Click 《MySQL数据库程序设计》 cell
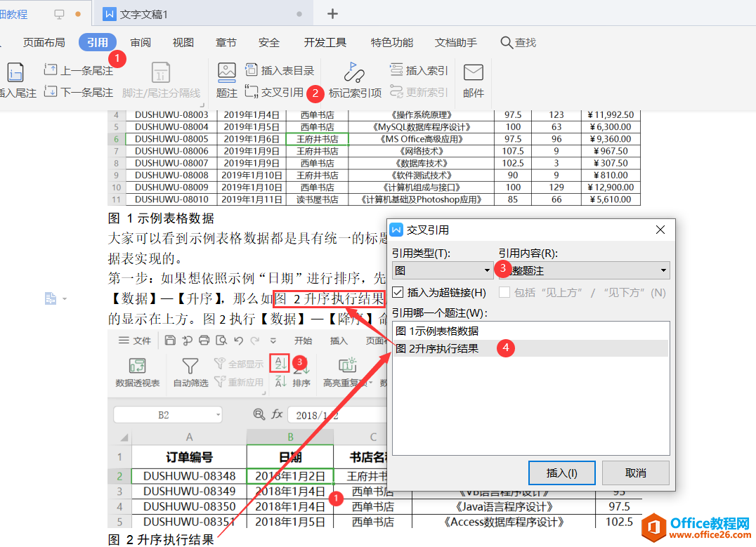This screenshot has width=756, height=547. (x=422, y=127)
